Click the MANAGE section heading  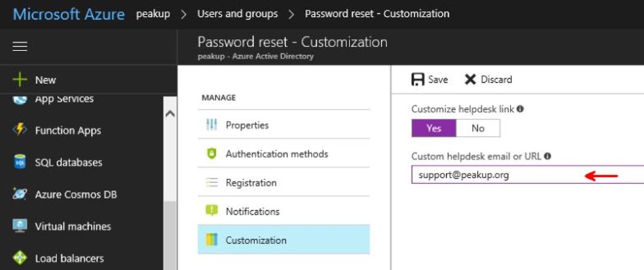[x=218, y=98]
